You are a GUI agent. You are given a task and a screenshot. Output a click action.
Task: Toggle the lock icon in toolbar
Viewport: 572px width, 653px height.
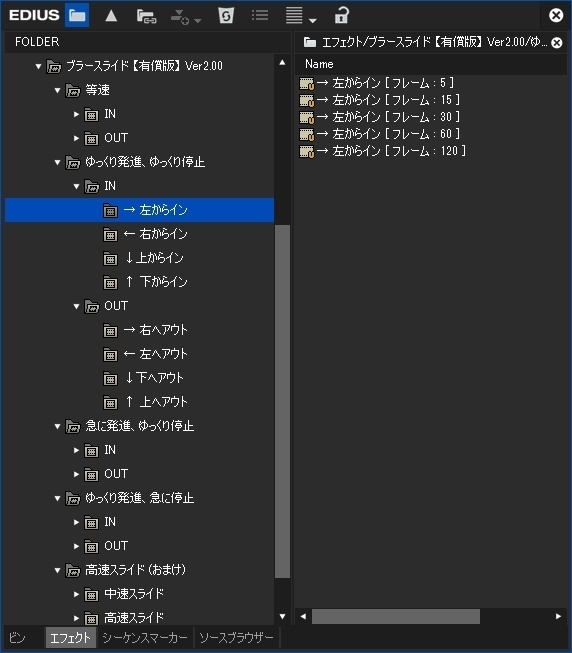pyautogui.click(x=341, y=16)
